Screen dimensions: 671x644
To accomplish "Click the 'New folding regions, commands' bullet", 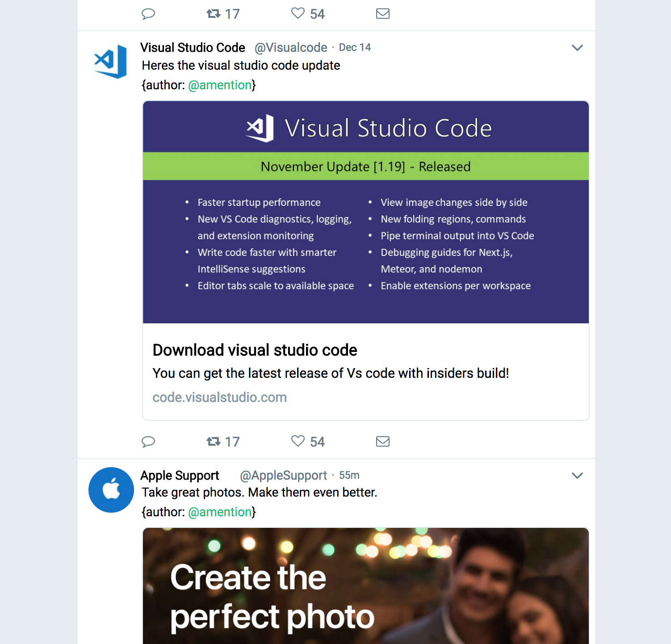I will 453,219.
